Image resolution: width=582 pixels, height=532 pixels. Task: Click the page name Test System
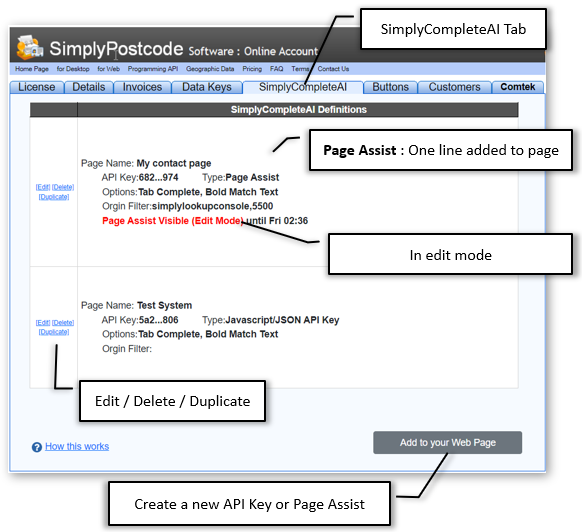pos(164,306)
